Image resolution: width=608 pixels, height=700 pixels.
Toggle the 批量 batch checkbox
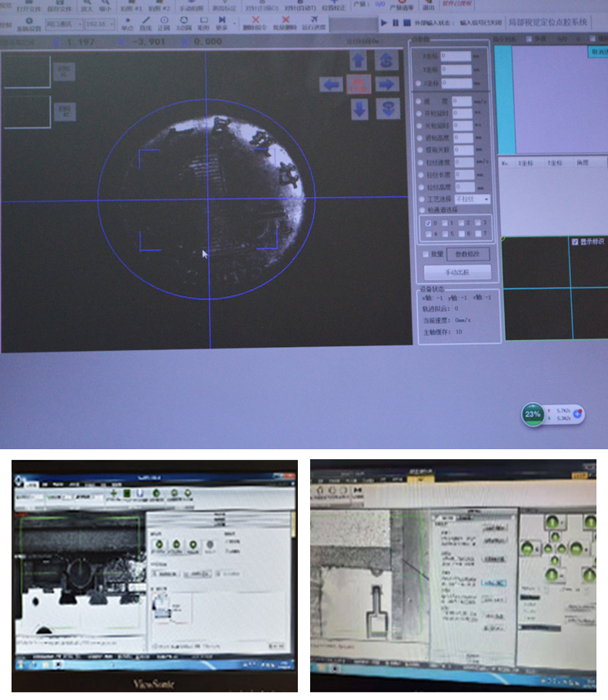(x=426, y=254)
